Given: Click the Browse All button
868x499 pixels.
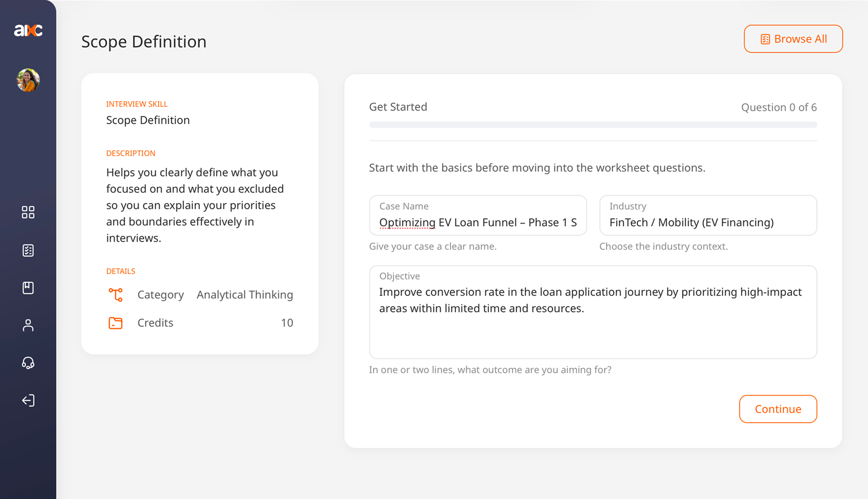Looking at the screenshot, I should click(793, 39).
